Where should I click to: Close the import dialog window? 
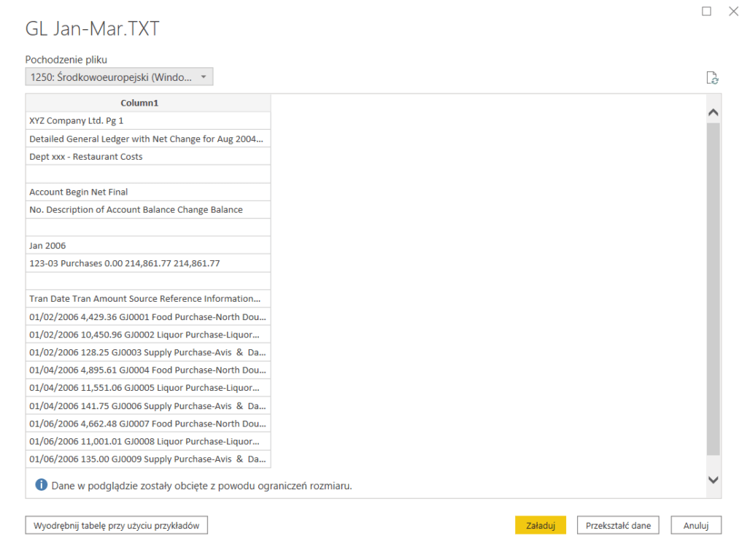pyautogui.click(x=733, y=12)
